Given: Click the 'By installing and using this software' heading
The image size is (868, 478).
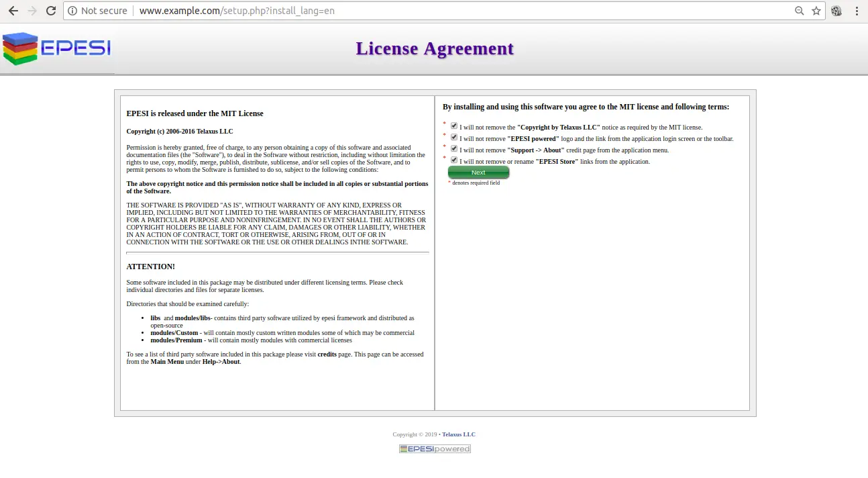Looking at the screenshot, I should coord(586,107).
